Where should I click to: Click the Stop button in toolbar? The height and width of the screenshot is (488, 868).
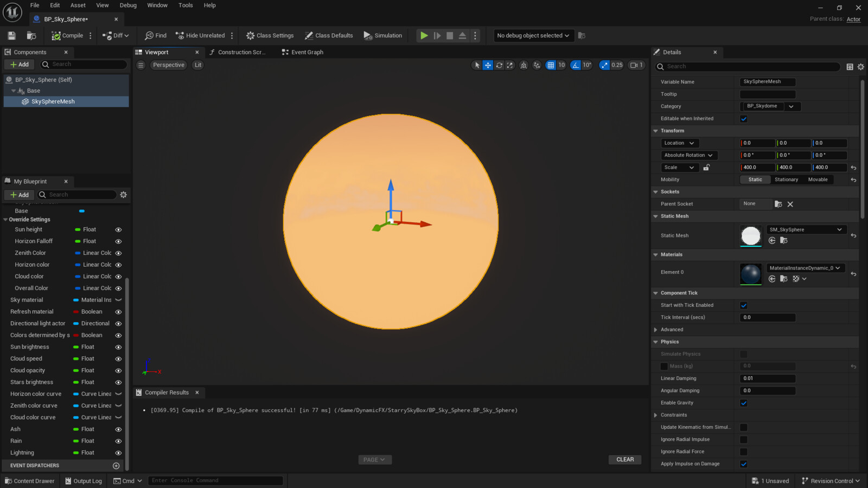(x=450, y=36)
